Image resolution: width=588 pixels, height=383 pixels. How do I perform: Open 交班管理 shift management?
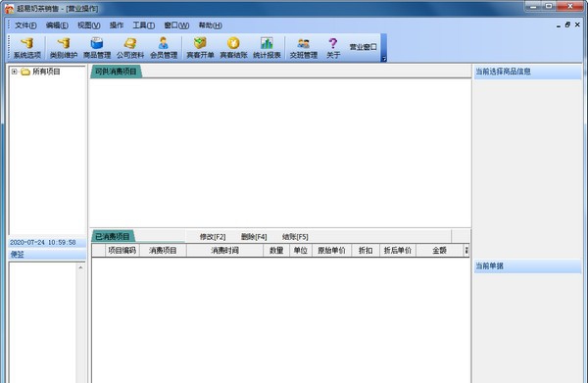(304, 48)
